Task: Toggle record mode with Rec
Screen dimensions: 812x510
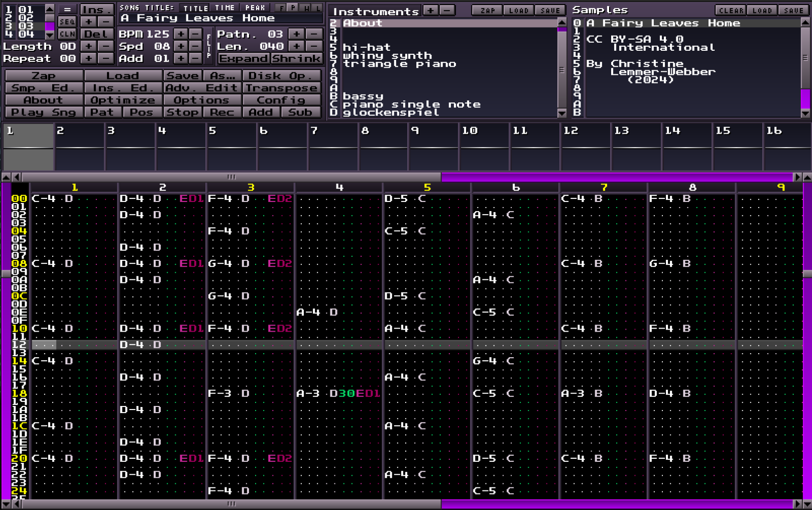Action: 222,112
